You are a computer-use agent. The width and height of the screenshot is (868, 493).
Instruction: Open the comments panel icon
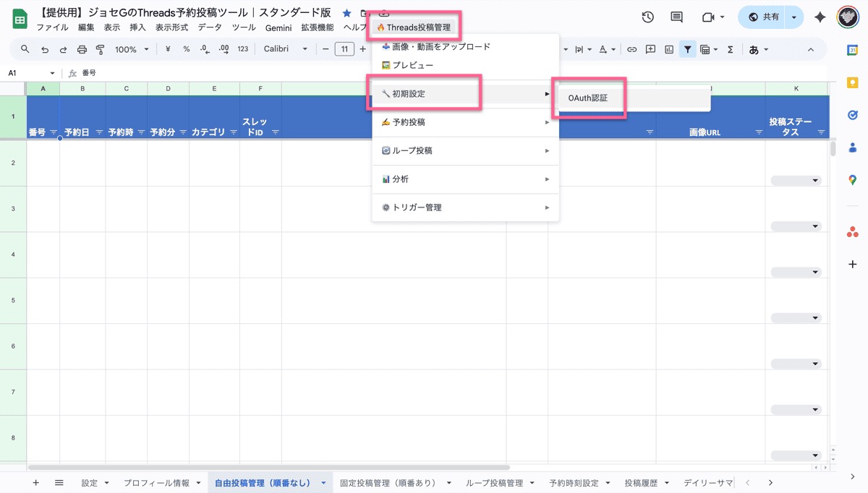[x=676, y=17]
